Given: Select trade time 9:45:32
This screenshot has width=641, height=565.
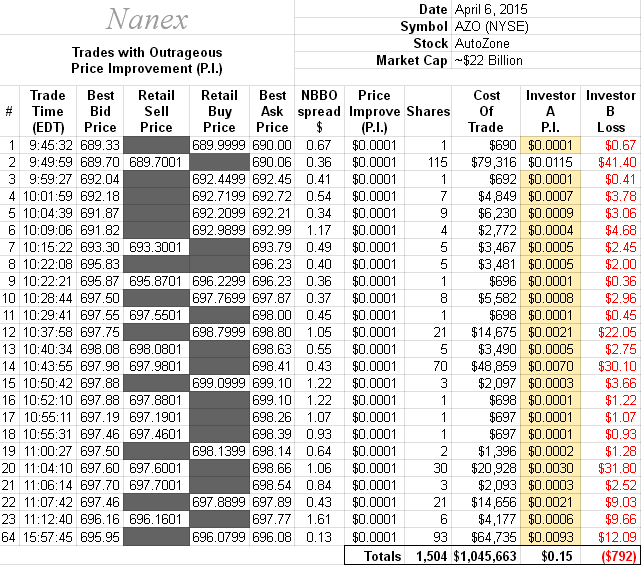Looking at the screenshot, I should pyautogui.click(x=51, y=145).
